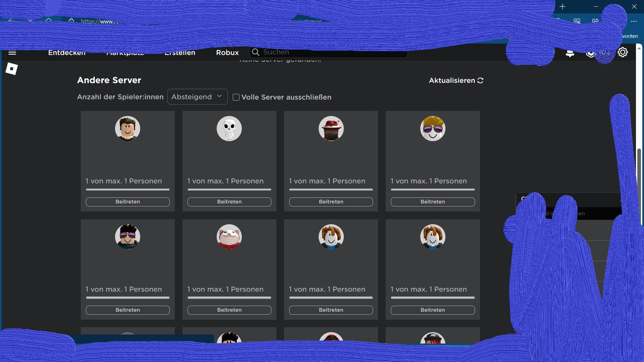Click the red hat masked avatar

[331, 129]
